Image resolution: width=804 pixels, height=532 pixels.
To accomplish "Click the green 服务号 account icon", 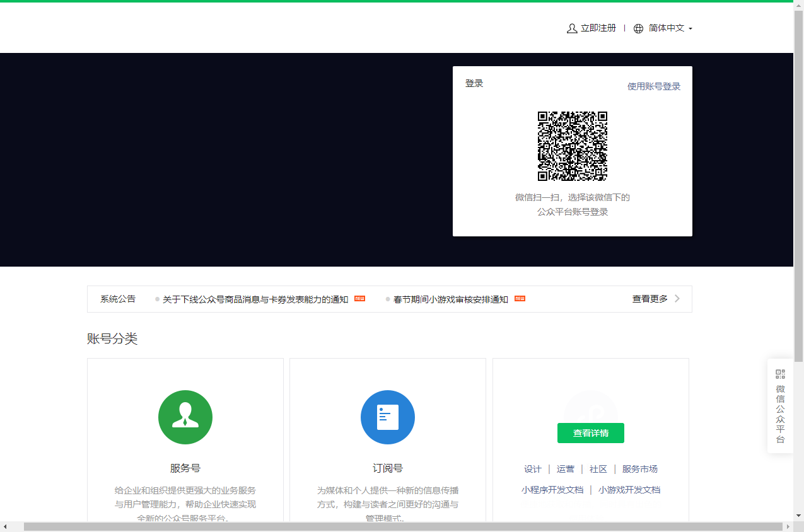I will coord(185,417).
